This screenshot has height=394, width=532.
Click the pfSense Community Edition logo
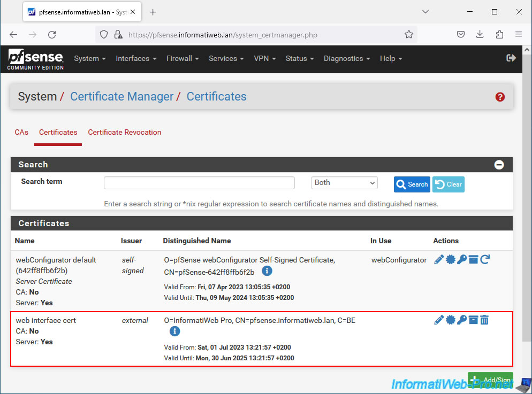[36, 59]
